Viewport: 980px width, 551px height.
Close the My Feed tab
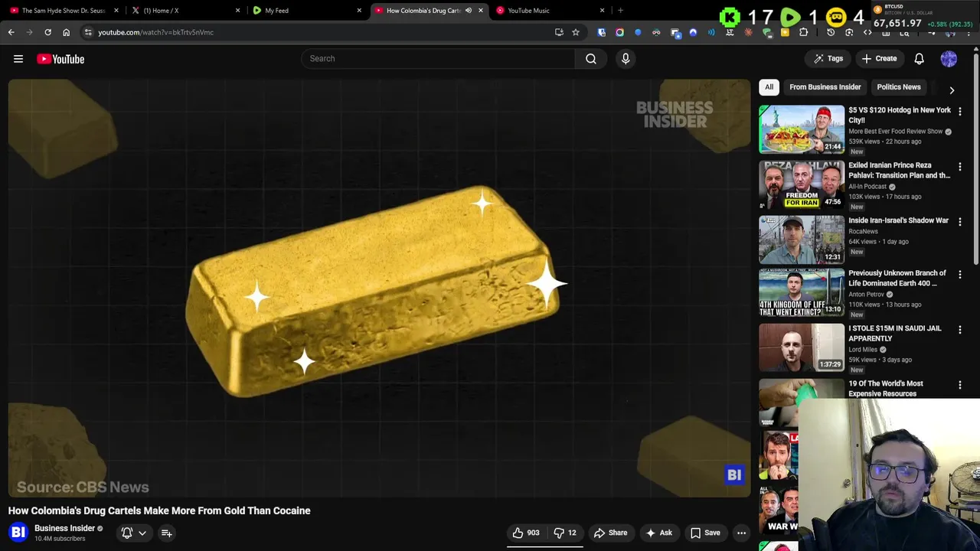(x=359, y=11)
